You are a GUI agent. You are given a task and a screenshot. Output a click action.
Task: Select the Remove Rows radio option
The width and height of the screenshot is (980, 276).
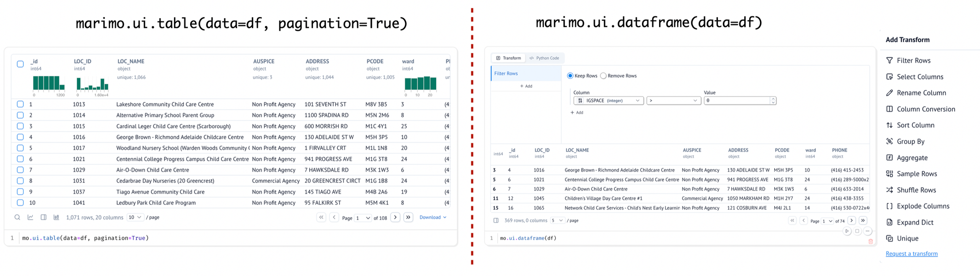604,75
